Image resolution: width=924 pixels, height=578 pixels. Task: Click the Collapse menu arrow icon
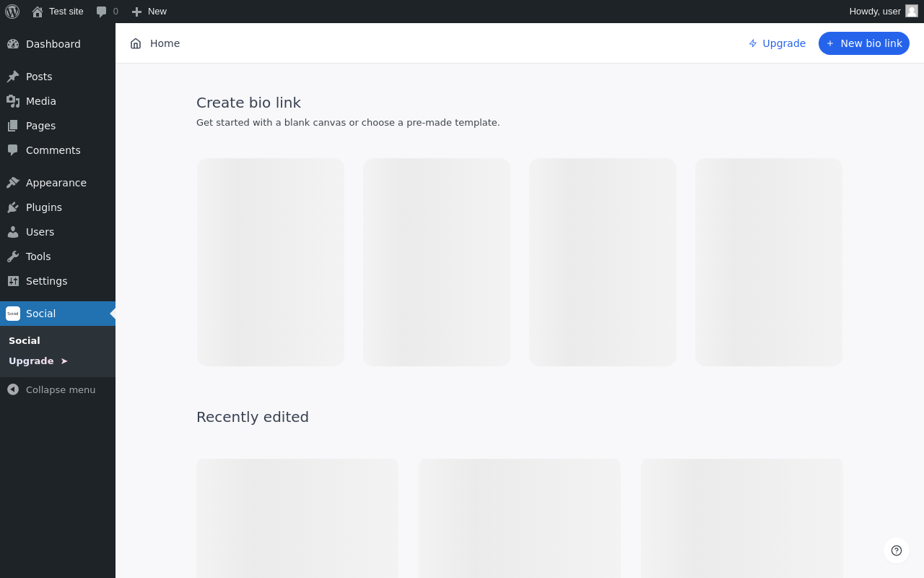tap(13, 389)
